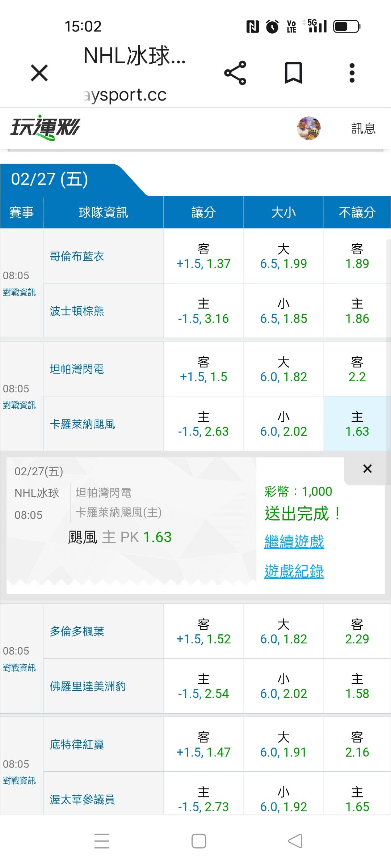Open 哥倫布藍衣 team info link
This screenshot has height=868, width=391.
(77, 256)
